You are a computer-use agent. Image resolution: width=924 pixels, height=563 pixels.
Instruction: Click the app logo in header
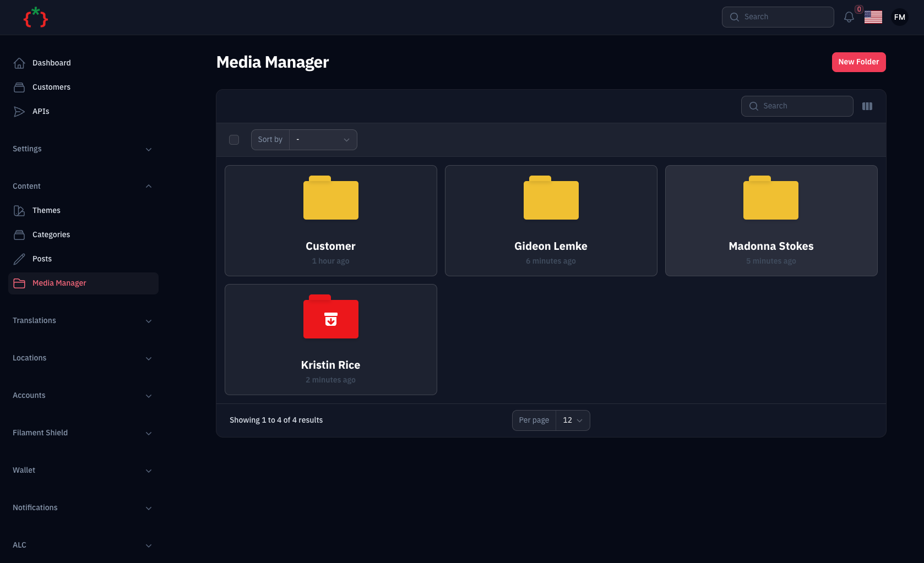36,18
